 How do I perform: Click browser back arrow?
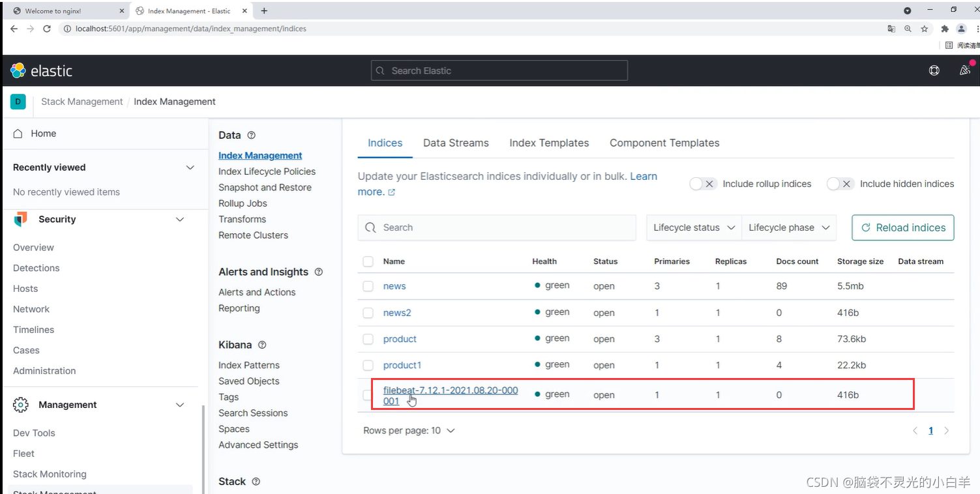14,29
